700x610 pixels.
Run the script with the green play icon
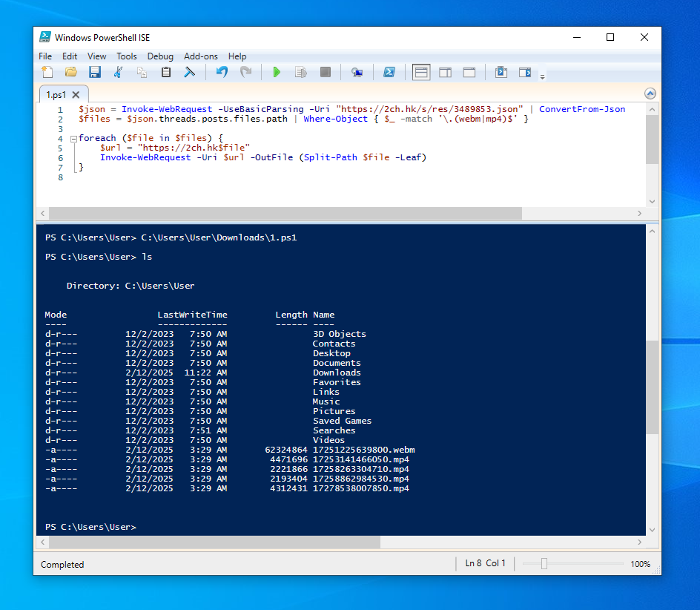(x=277, y=72)
